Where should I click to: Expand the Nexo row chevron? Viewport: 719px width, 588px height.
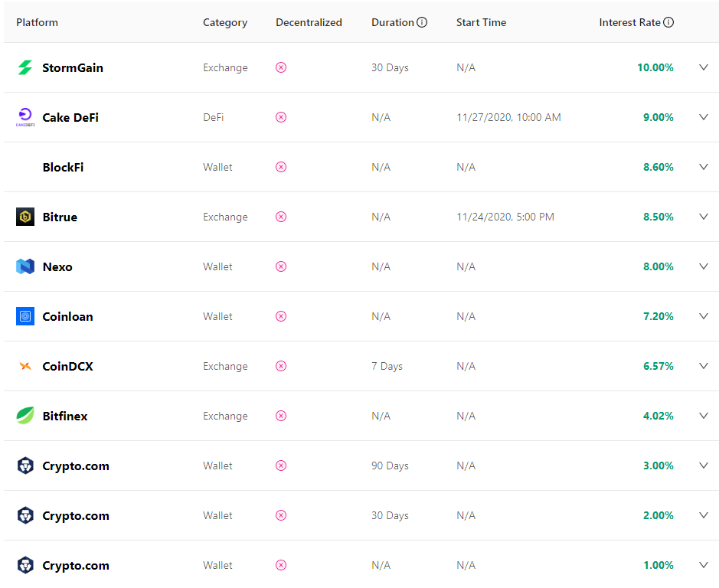click(704, 266)
